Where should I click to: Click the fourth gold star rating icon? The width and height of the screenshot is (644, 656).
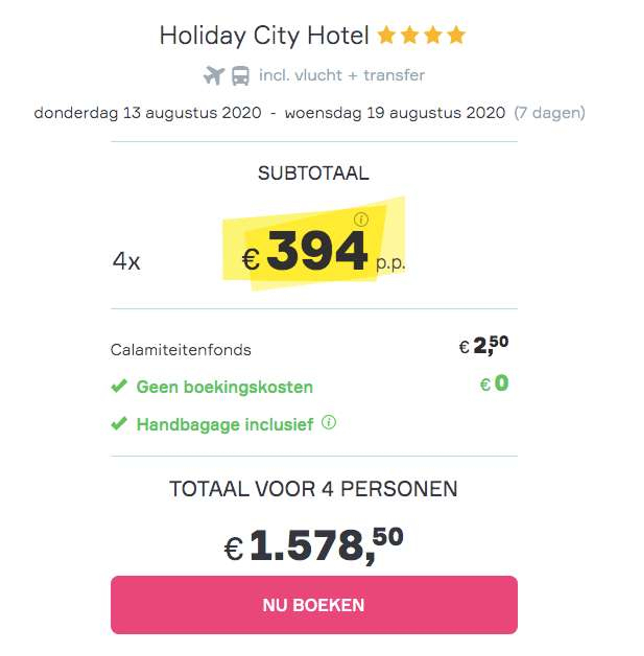[x=456, y=35]
